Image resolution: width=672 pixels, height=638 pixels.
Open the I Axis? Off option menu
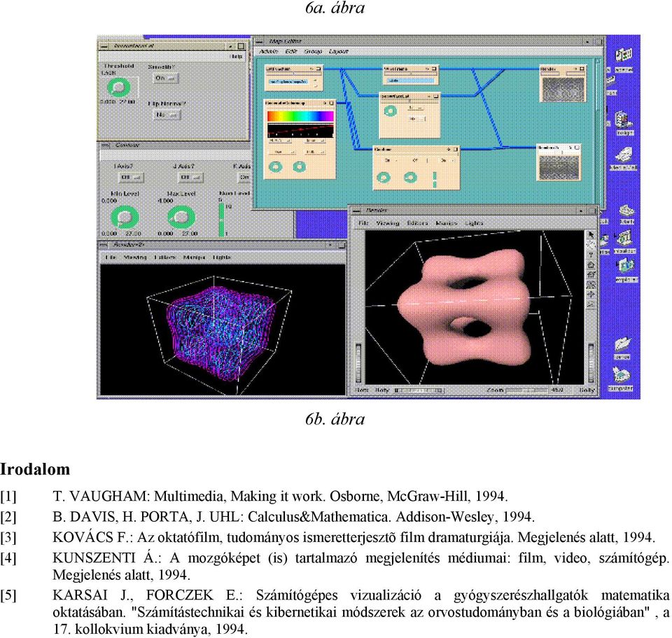pyautogui.click(x=131, y=177)
